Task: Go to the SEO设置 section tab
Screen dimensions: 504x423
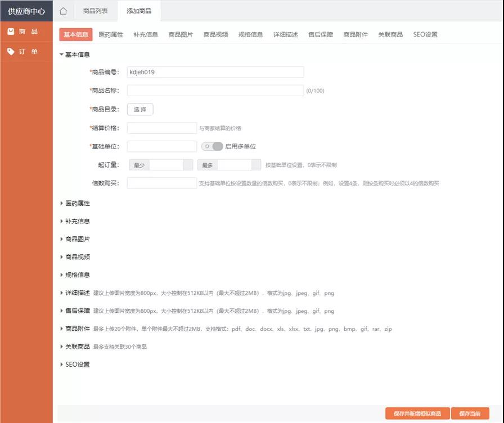Action: 425,34
